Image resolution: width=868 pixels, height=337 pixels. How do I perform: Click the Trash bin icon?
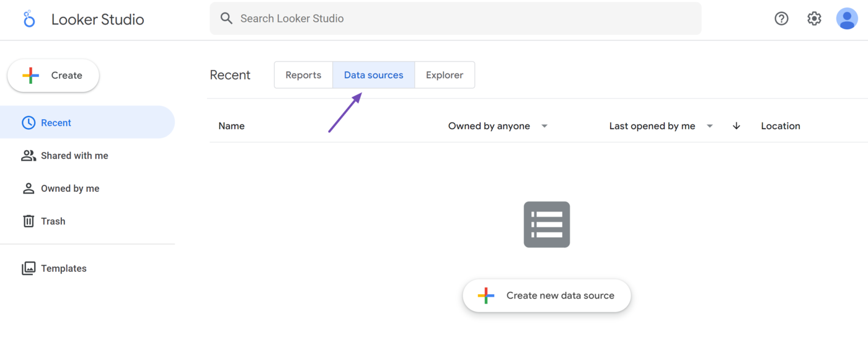click(x=29, y=221)
